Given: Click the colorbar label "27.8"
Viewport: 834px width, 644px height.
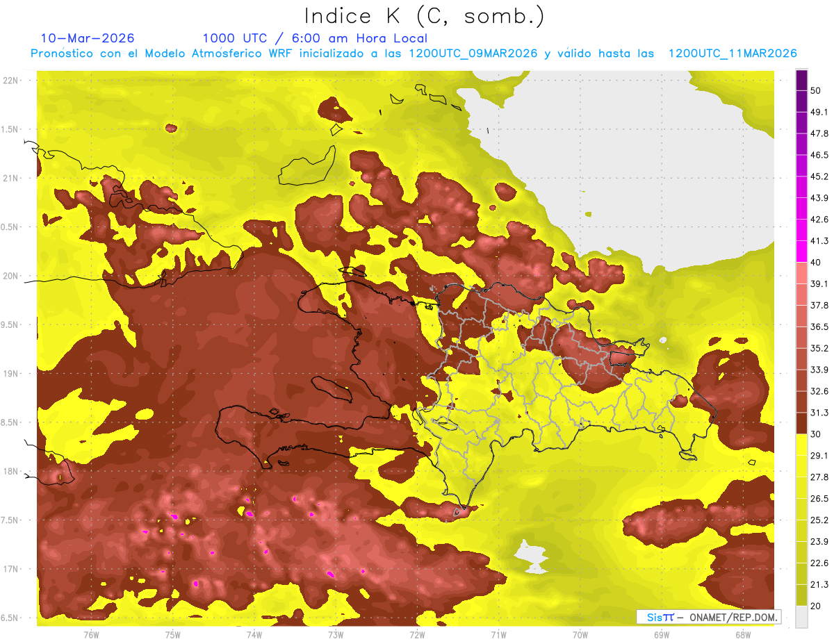Looking at the screenshot, I should [x=820, y=477].
